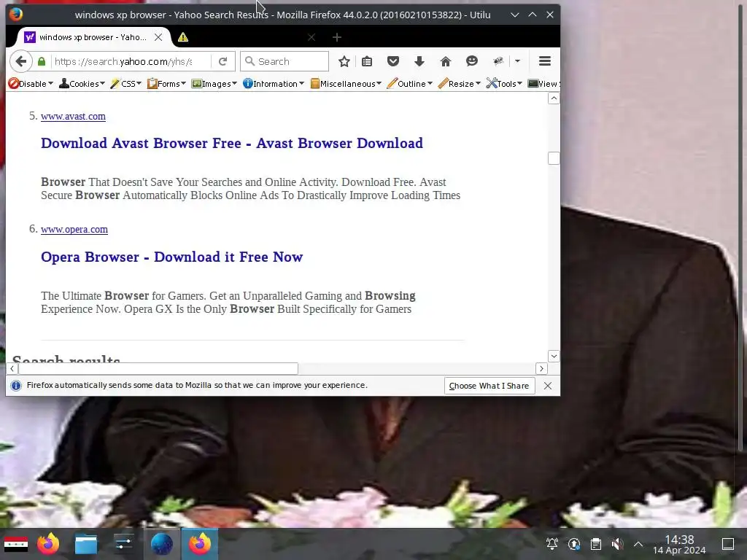Click the muted volume tray icon
The width and height of the screenshot is (747, 560).
point(617,544)
